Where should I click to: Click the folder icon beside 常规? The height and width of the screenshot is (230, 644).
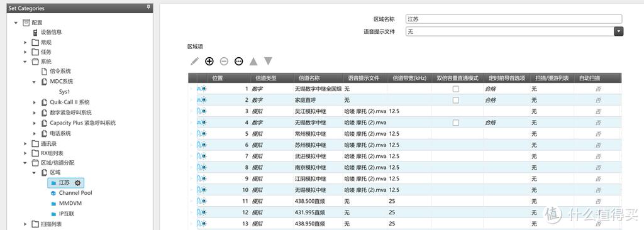(x=35, y=42)
